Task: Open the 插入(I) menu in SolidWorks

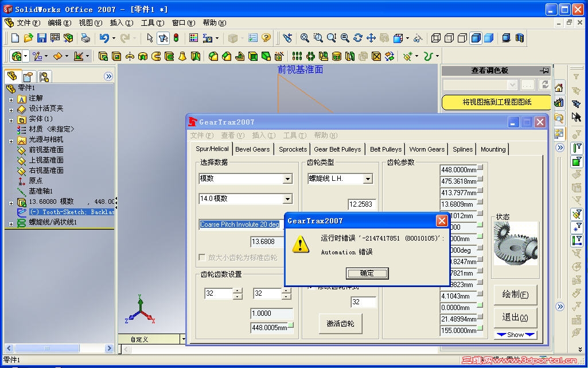Action: 121,23
